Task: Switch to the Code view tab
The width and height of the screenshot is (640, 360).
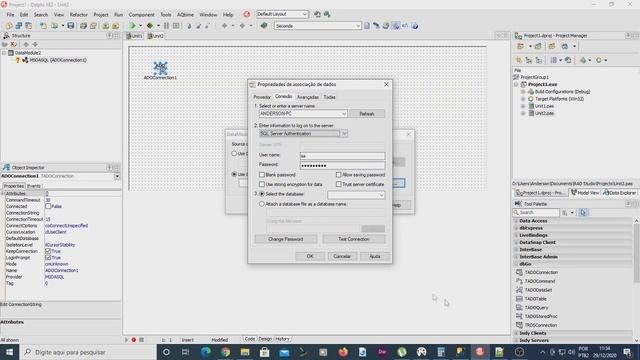Action: (x=249, y=339)
